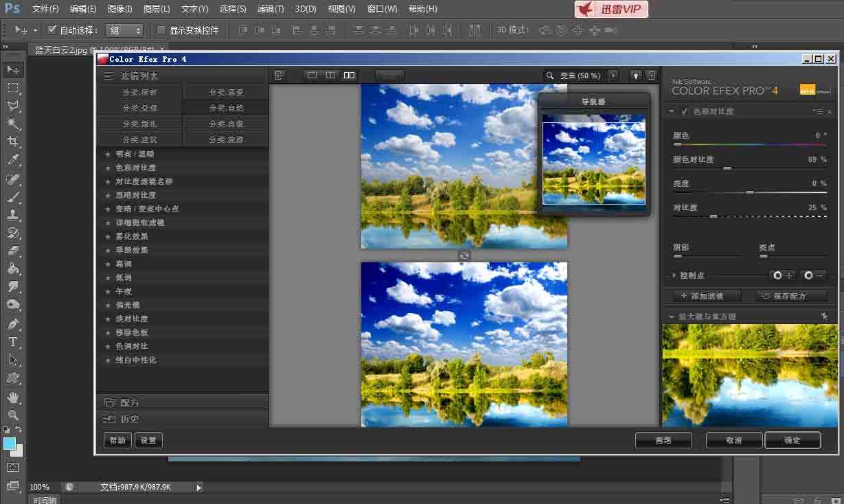Screen dimensions: 844x504
Task: Select the Zoom tool in Photoshop toolbar
Action: (12, 415)
